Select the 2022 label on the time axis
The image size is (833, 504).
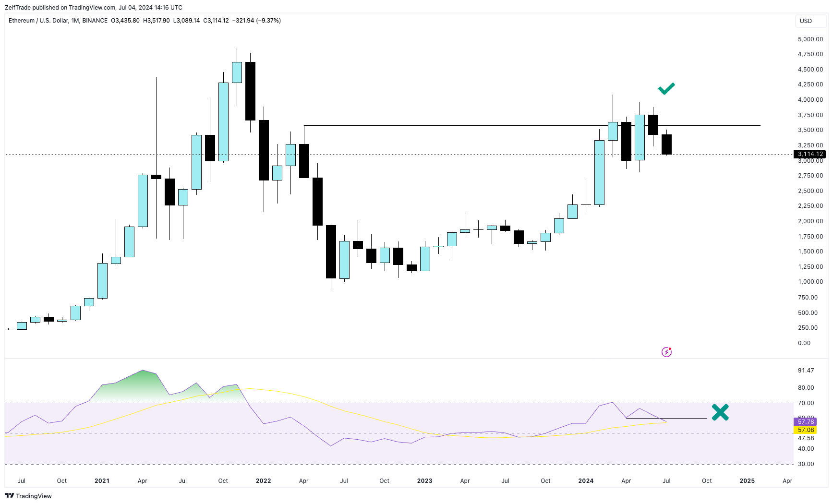point(263,480)
